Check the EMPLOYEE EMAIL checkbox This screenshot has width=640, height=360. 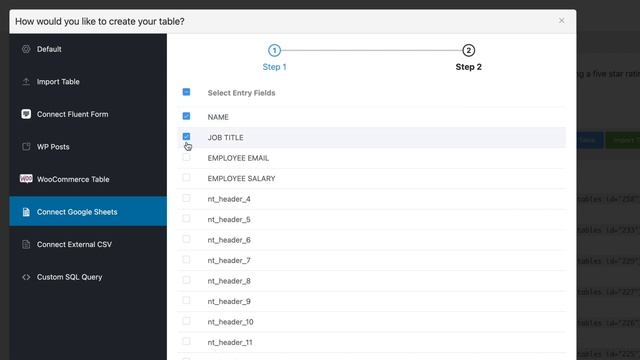(187, 158)
